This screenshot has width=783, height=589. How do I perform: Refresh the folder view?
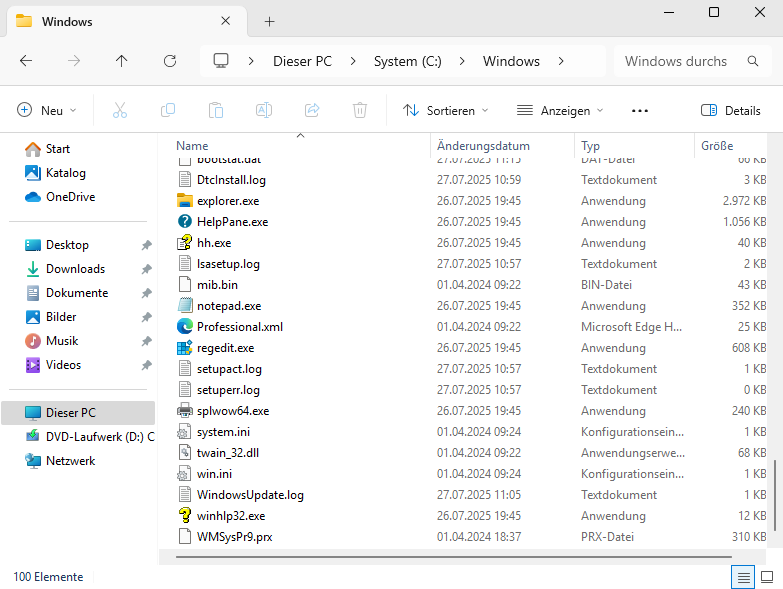point(170,61)
